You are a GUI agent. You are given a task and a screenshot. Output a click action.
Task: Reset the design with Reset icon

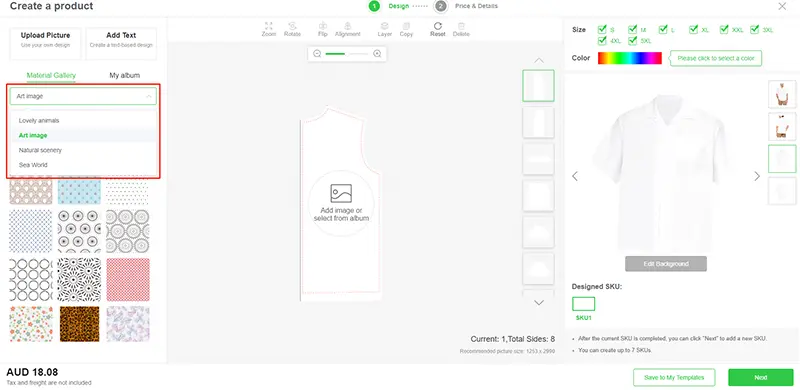coord(438,29)
